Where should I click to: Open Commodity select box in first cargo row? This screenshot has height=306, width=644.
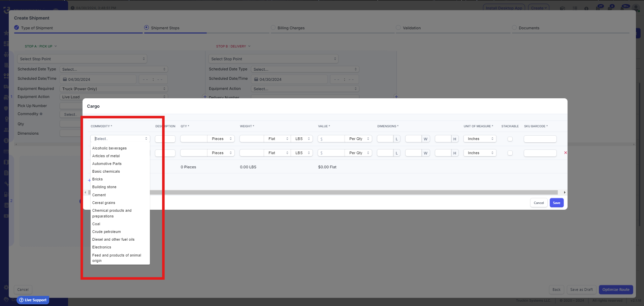[120, 139]
